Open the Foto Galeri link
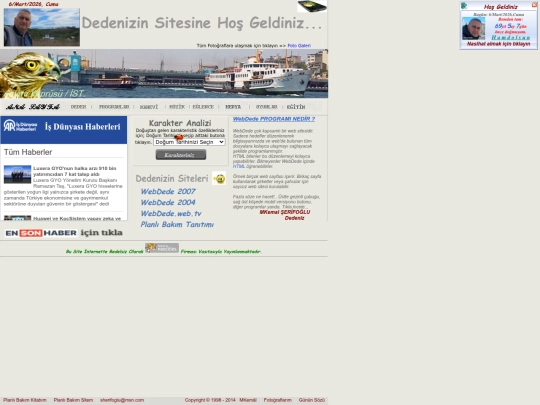The height and width of the screenshot is (405, 540). tap(299, 45)
